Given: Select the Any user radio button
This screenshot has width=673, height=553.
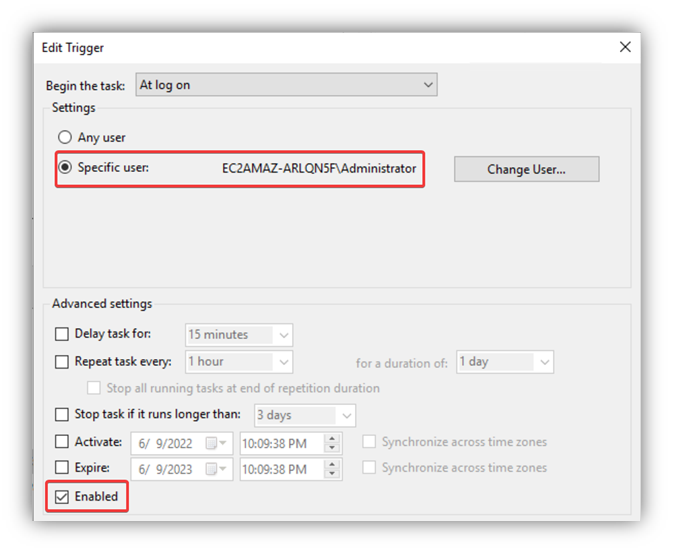Looking at the screenshot, I should tap(65, 138).
